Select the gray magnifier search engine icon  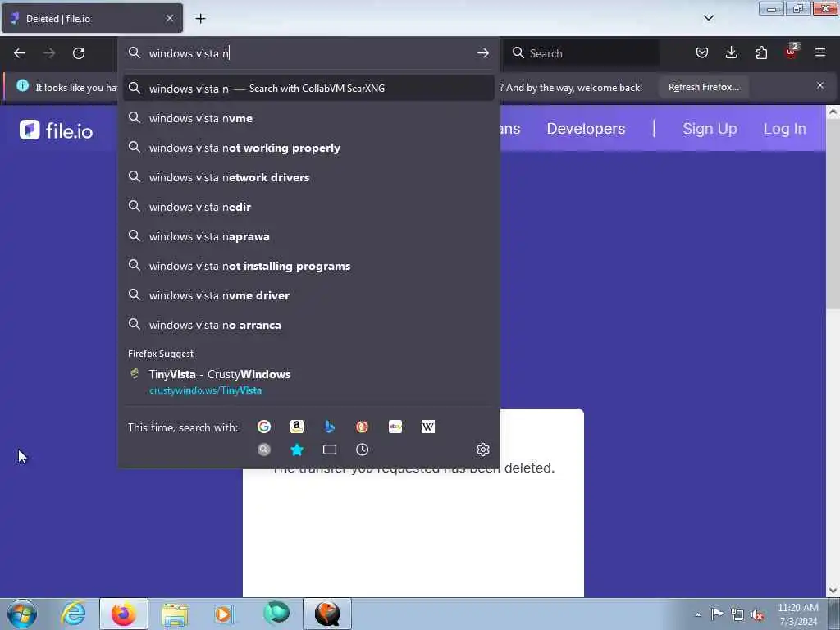(x=264, y=450)
